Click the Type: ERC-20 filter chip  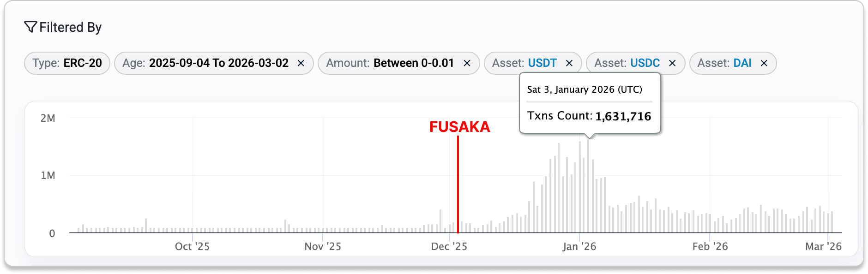coord(67,63)
